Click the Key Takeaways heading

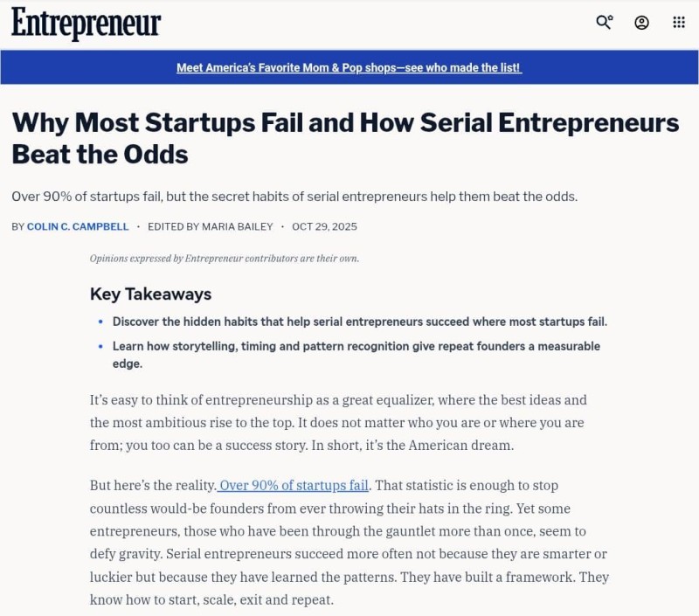pos(150,294)
